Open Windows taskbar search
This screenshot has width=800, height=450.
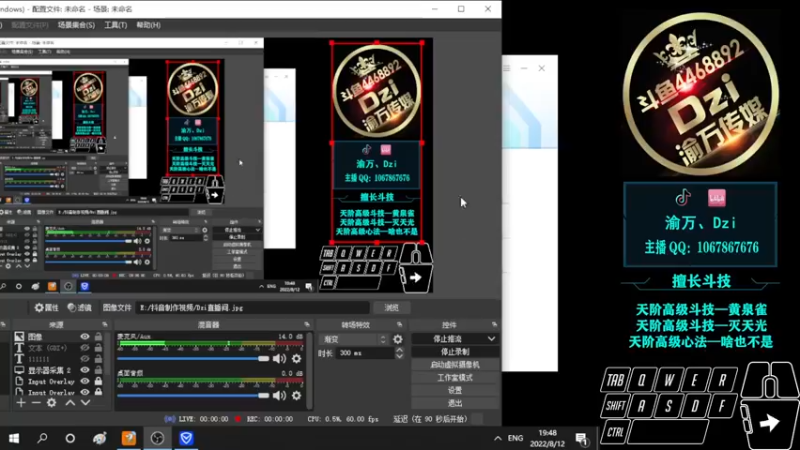pyautogui.click(x=42, y=438)
